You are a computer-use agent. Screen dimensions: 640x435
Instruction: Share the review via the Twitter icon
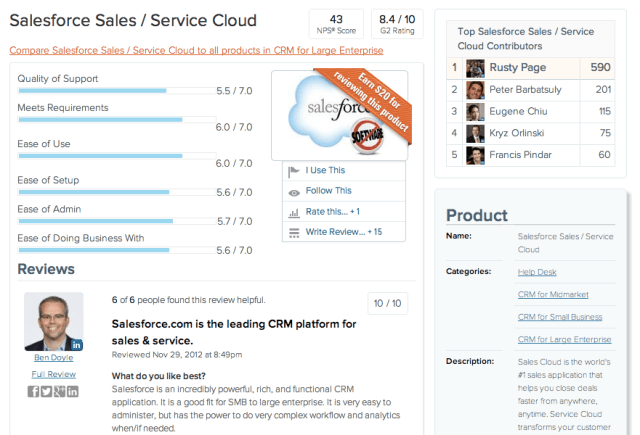(x=47, y=391)
